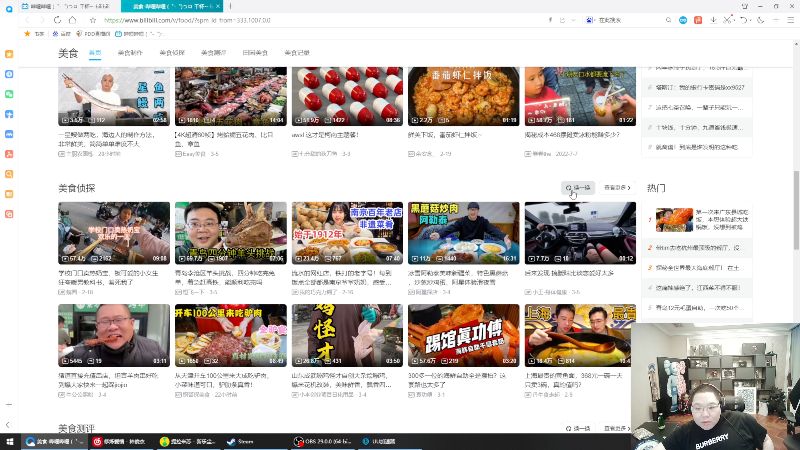Screen dimensions: 800x450
Task: Click 查看更多 button in 美食侦探 section
Action: (617, 188)
